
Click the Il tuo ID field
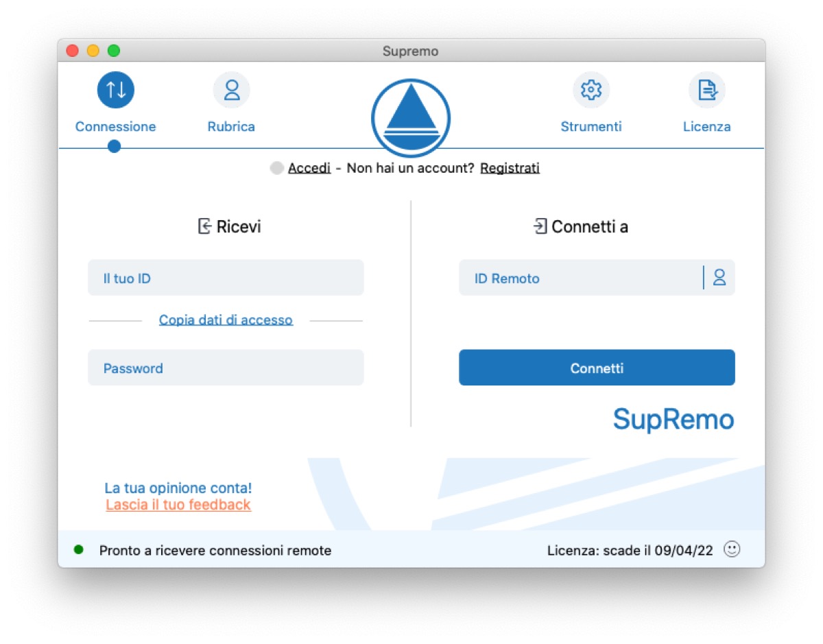tap(226, 278)
